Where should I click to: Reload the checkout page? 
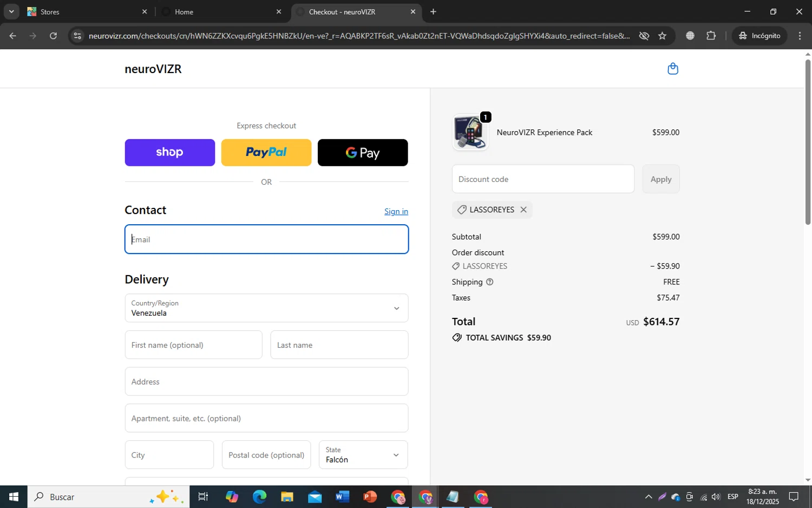pos(53,36)
